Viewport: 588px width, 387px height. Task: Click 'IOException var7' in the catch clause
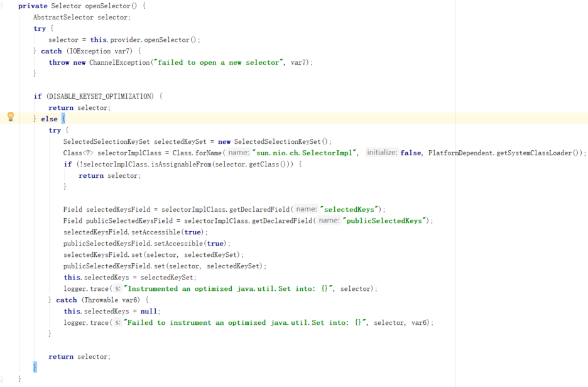point(99,51)
